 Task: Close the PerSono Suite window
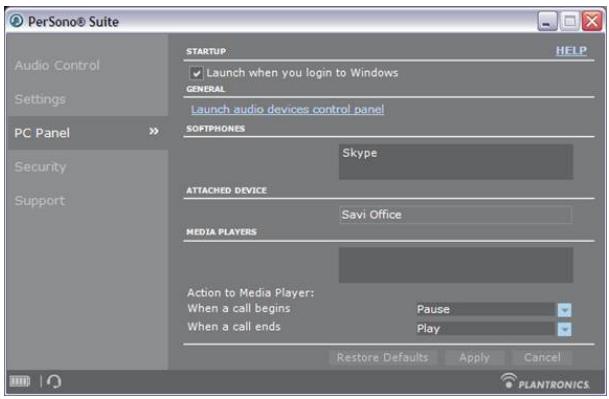(592, 21)
